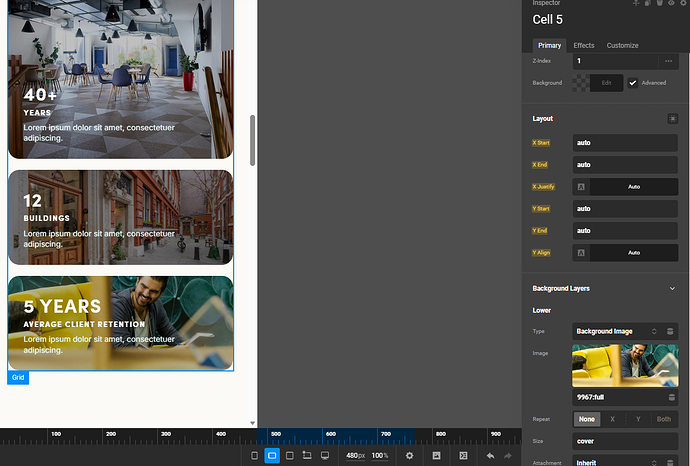Switch to the Primary tab

point(549,45)
